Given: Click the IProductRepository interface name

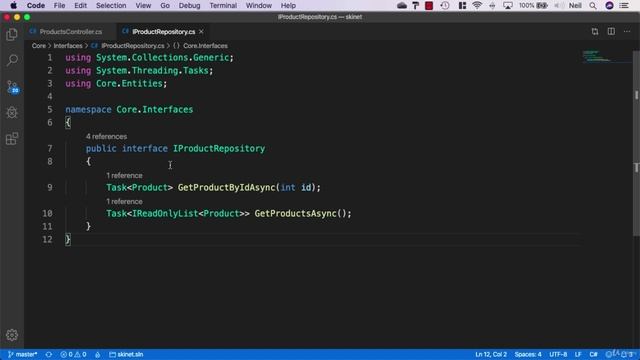Looking at the screenshot, I should pos(219,149).
